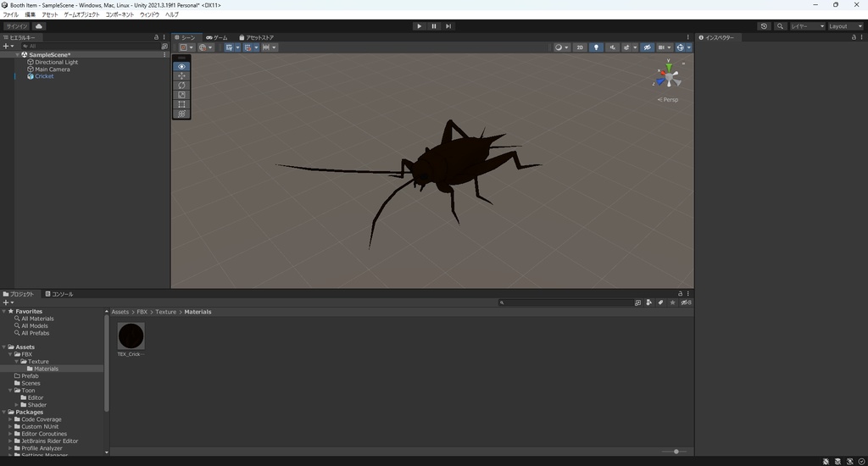Activate the View (eye) tool
The height and width of the screenshot is (466, 868).
point(181,66)
